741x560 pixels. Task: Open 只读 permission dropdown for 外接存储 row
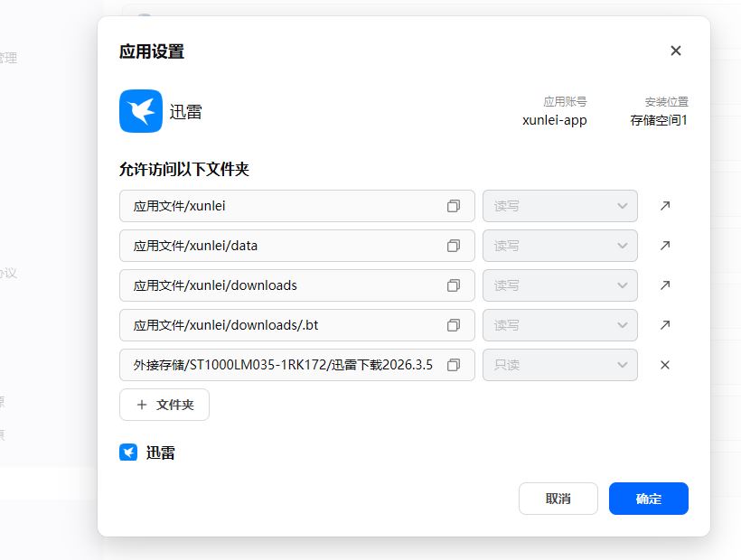coord(560,365)
